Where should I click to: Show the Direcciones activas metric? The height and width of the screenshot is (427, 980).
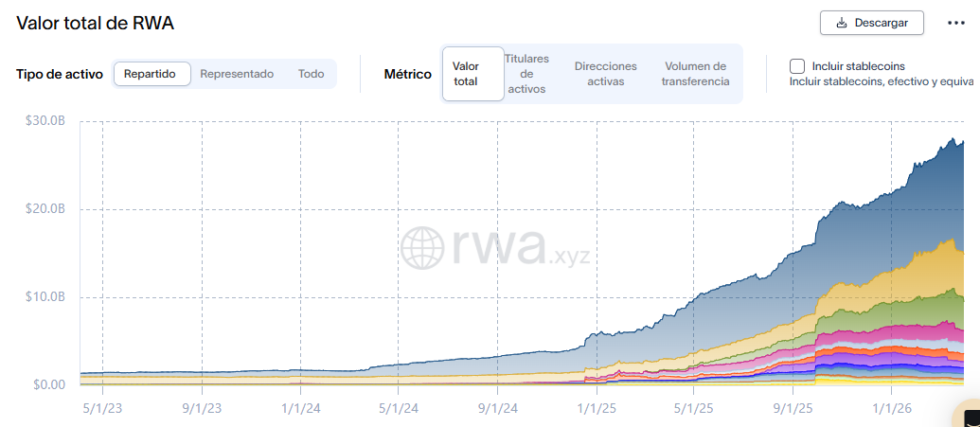(606, 74)
